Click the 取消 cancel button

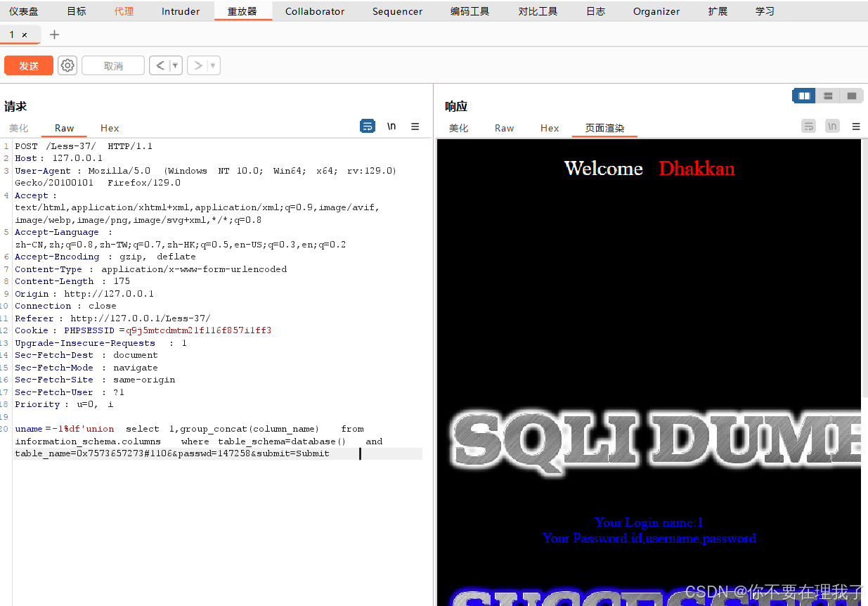pyautogui.click(x=113, y=65)
